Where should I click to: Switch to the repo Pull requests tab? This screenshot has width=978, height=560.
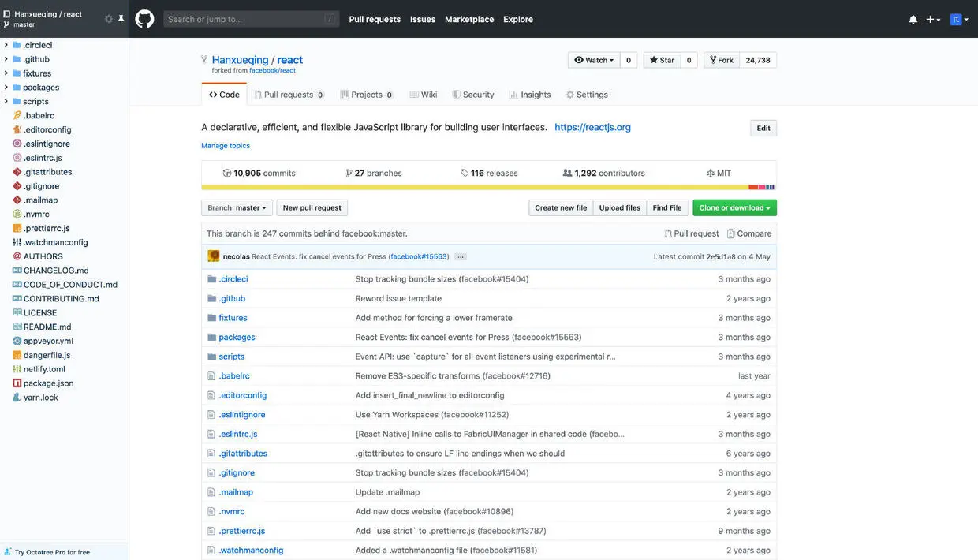pyautogui.click(x=289, y=95)
